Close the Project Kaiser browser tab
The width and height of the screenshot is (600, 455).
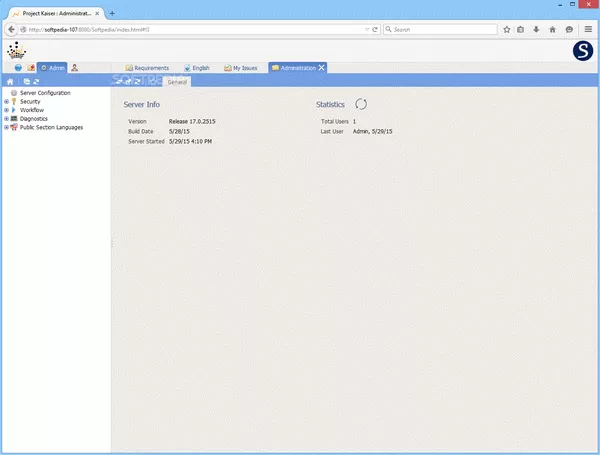tap(97, 13)
